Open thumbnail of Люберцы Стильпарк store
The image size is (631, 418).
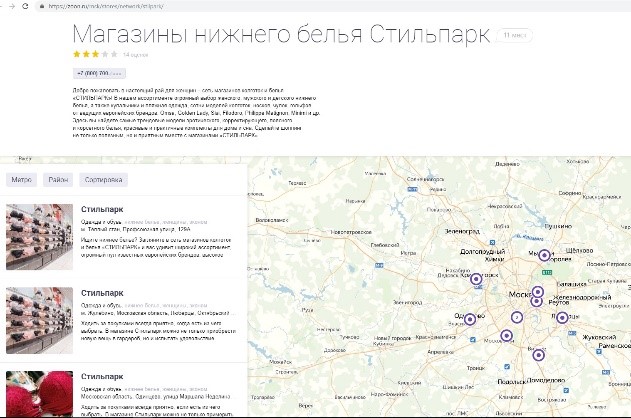pos(39,320)
